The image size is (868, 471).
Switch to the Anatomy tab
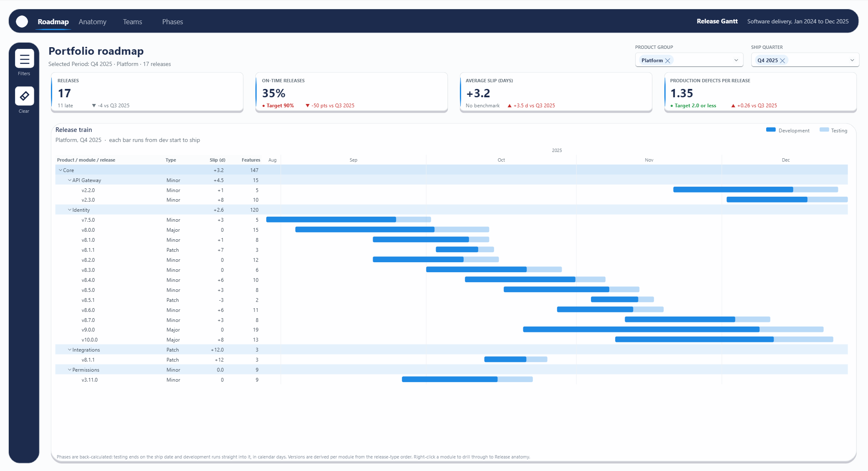[93, 22]
